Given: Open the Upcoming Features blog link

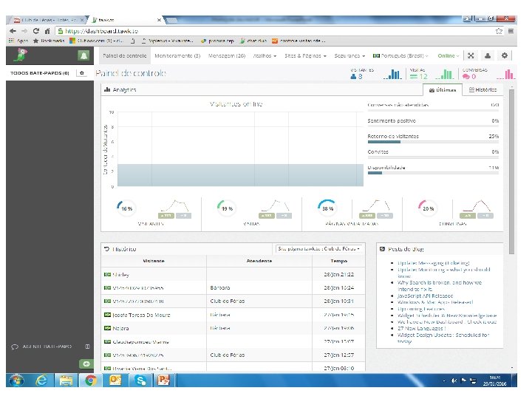Looking at the screenshot, I should tap(421, 309).
